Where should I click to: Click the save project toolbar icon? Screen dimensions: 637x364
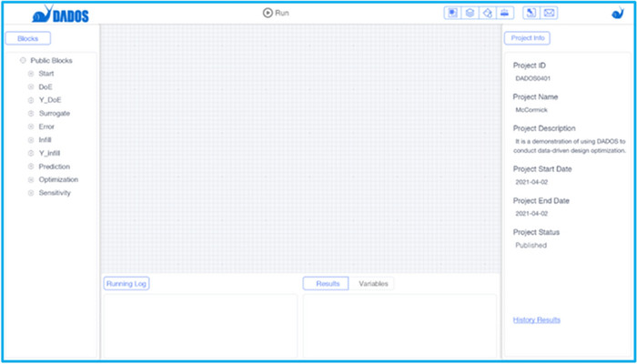451,13
